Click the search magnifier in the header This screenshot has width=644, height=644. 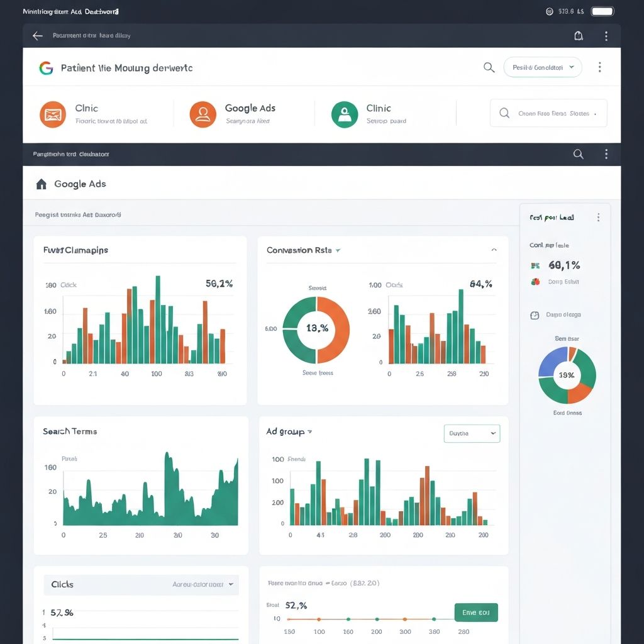pos(489,67)
